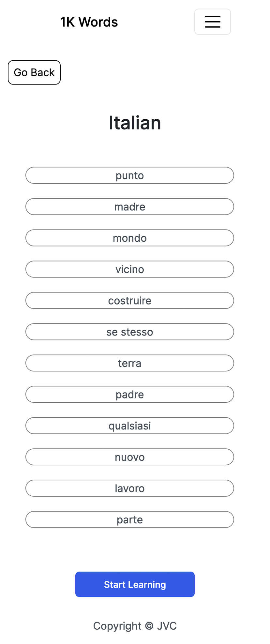Click the first word pill under Italian
The height and width of the screenshot is (644, 270).
coord(129,175)
